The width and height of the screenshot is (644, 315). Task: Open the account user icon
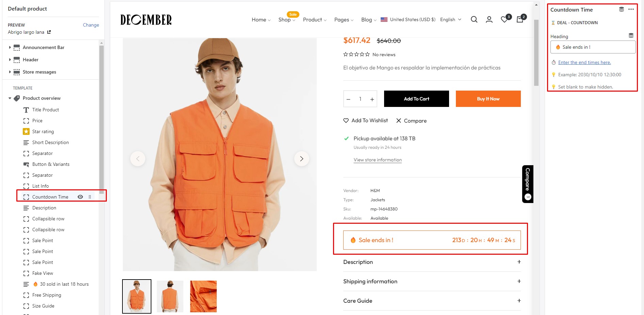pos(489,19)
